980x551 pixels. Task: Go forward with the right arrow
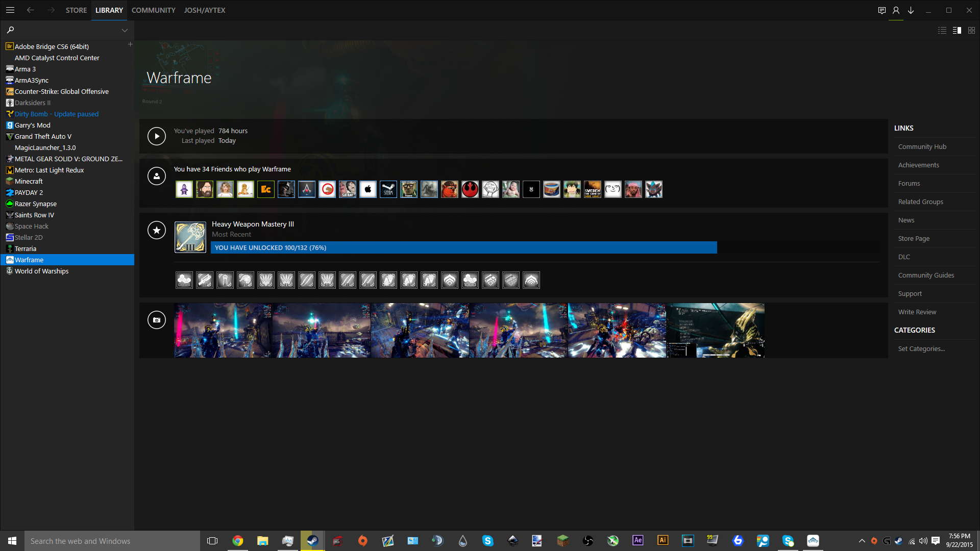coord(51,10)
